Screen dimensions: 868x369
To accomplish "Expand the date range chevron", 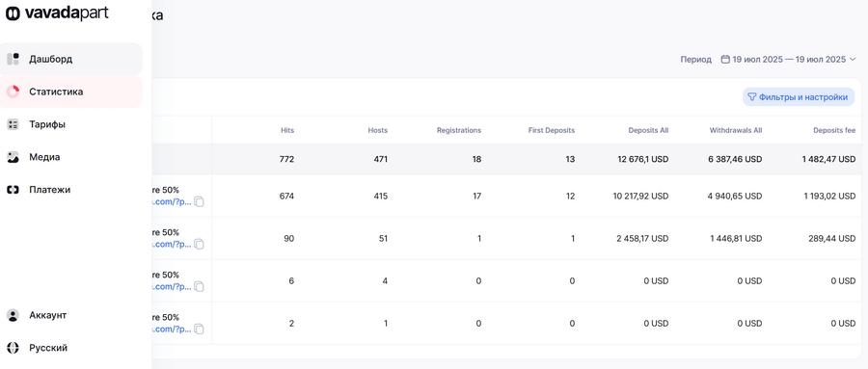I will 853,59.
